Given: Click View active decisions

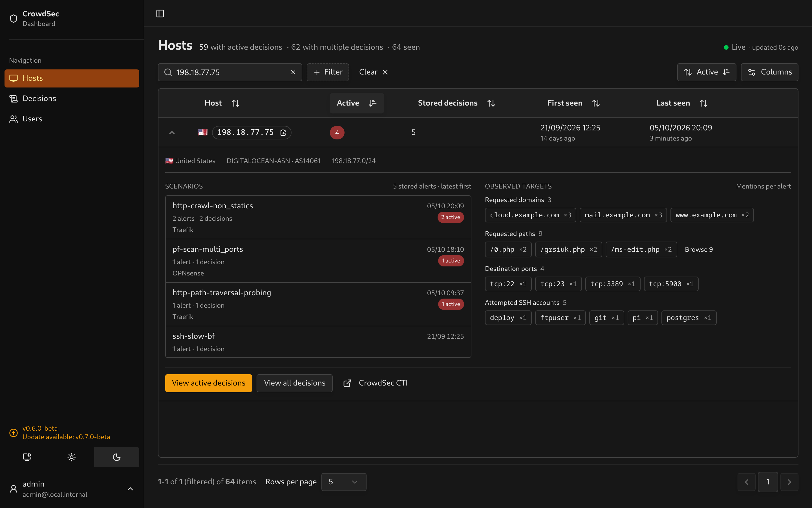Looking at the screenshot, I should tap(208, 383).
